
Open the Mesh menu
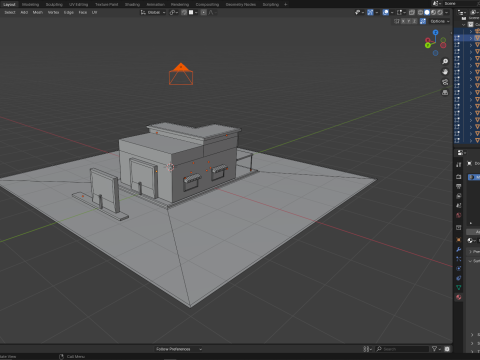38,12
